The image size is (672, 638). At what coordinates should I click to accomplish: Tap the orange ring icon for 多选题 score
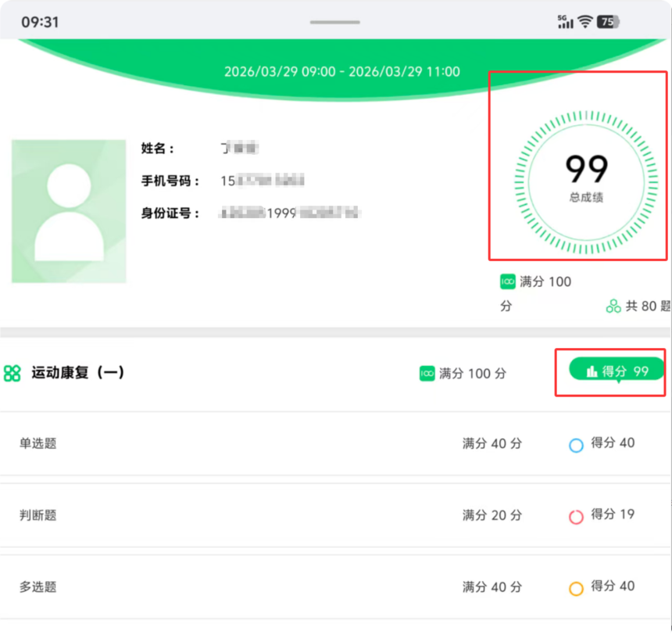(x=576, y=589)
